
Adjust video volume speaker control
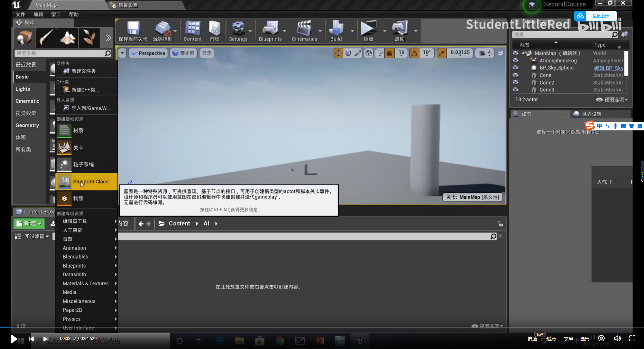pyautogui.click(x=618, y=338)
